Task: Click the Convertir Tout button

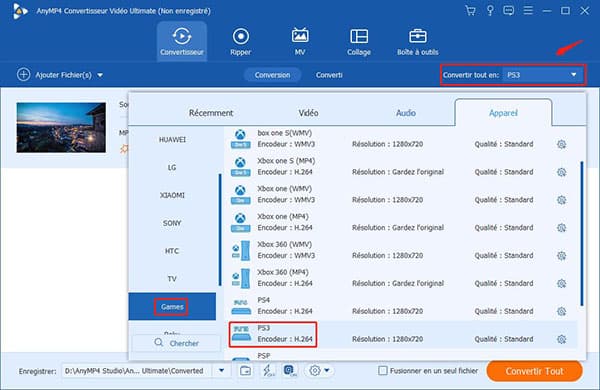Action: click(534, 371)
